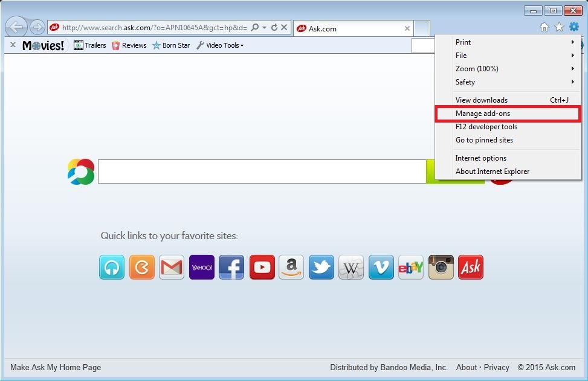Screen dimensions: 588x381
Task: Open the orange games quick link
Action: (142, 267)
